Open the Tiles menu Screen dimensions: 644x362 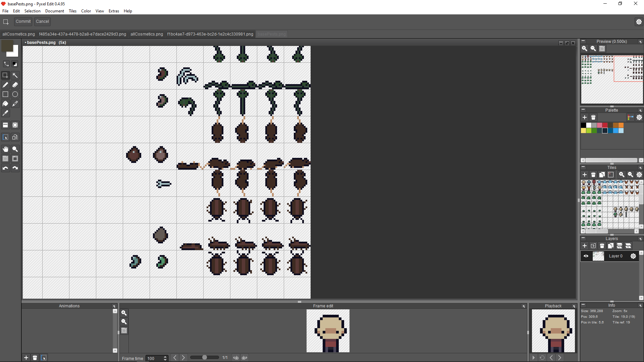(x=72, y=11)
